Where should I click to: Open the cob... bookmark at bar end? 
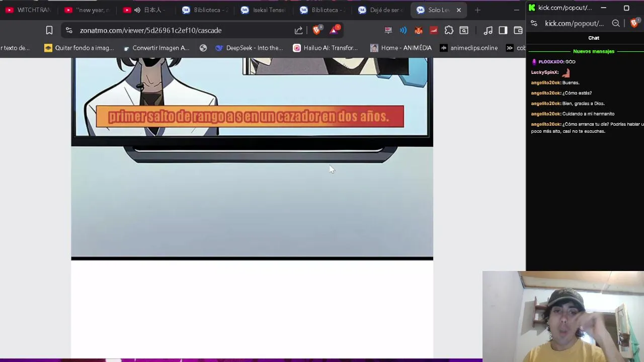[x=516, y=48]
